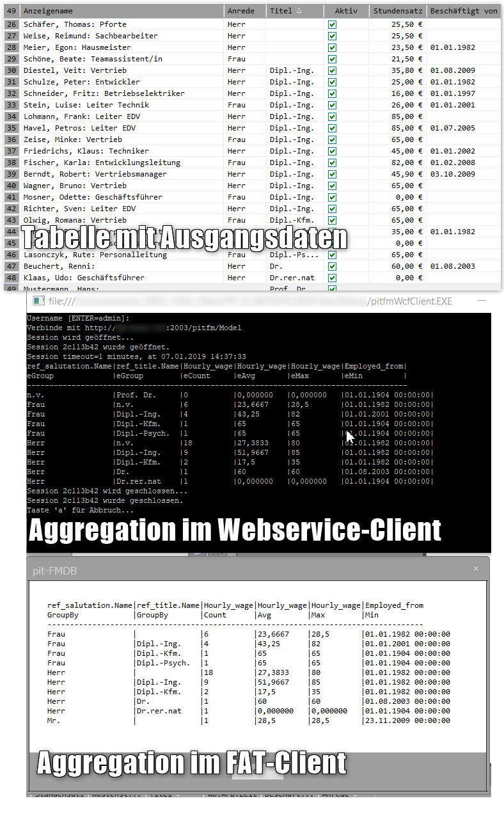Toggle Aktiv checkbox for Stein, Luise

point(332,105)
